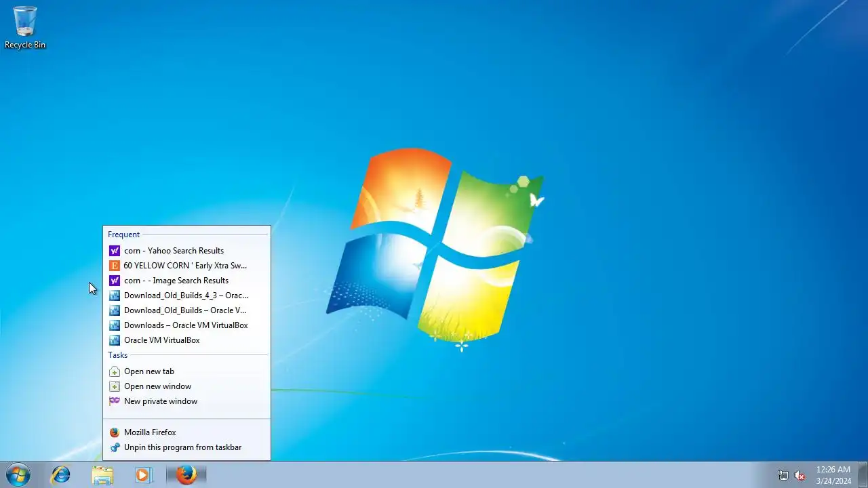
Task: Click the Show desktop strip
Action: click(x=863, y=475)
